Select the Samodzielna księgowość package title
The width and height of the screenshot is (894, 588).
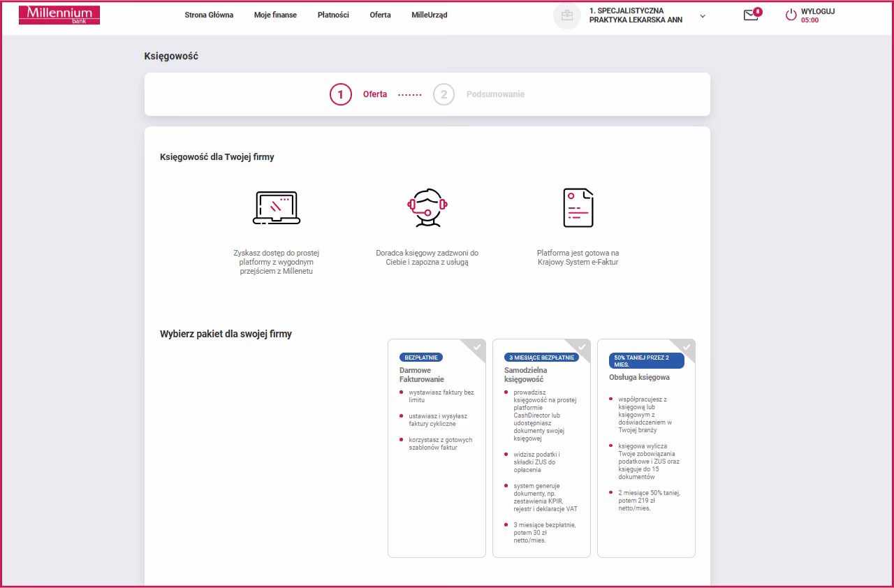click(525, 375)
